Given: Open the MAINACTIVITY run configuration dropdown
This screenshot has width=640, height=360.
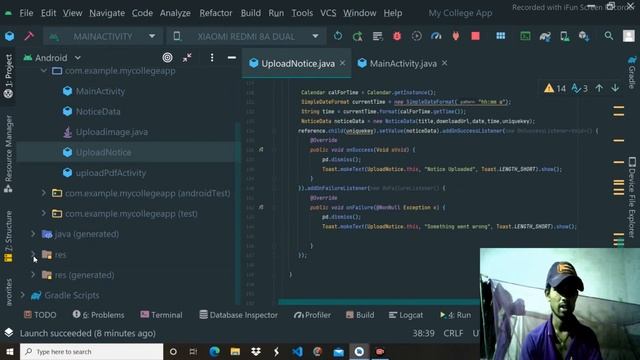Looking at the screenshot, I should [x=103, y=36].
